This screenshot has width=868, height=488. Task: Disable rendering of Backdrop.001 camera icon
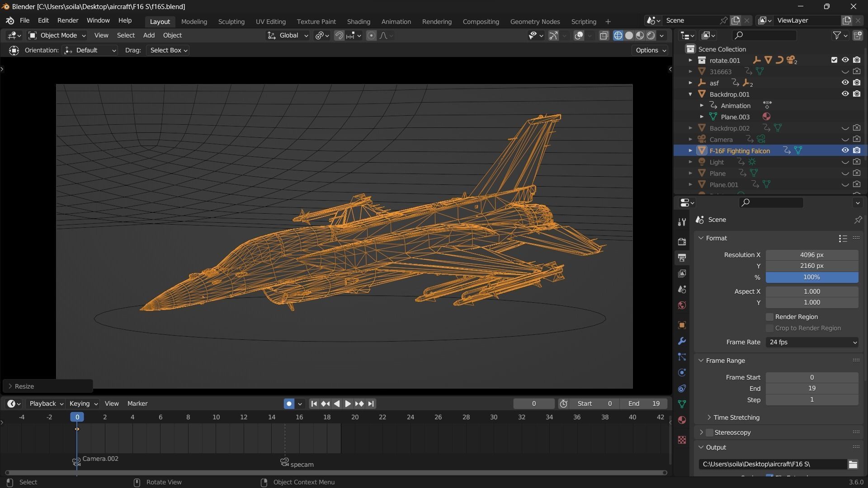[x=857, y=94]
